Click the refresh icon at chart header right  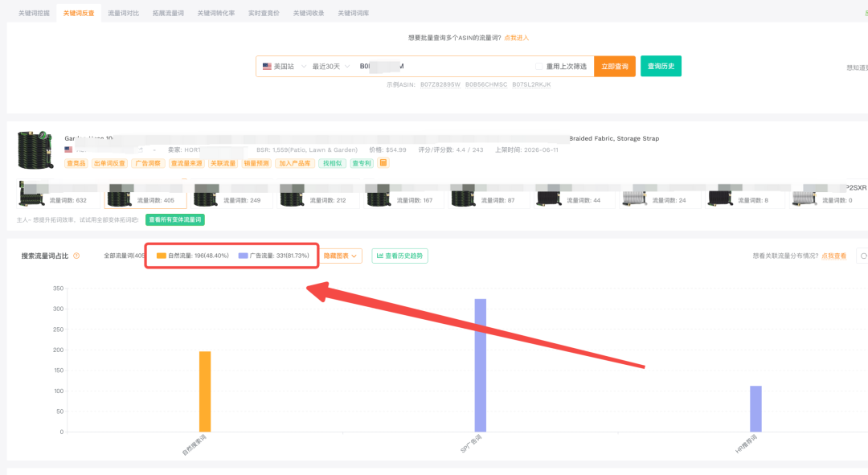coord(863,256)
